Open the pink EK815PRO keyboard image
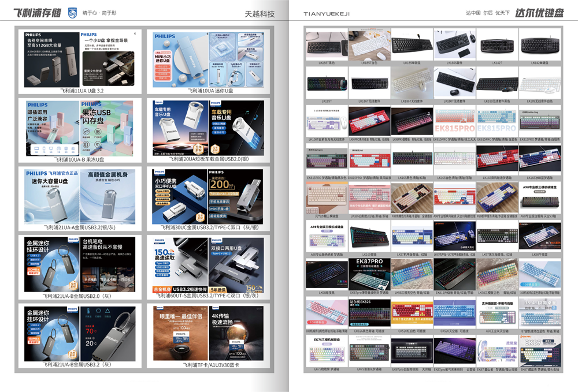This screenshot has width=578, height=392. pyautogui.click(x=454, y=121)
